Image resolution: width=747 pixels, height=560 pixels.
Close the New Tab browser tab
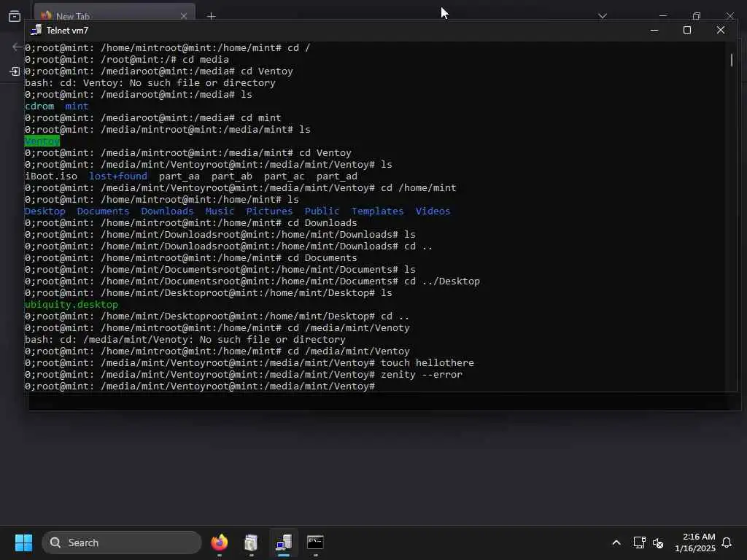coord(183,16)
